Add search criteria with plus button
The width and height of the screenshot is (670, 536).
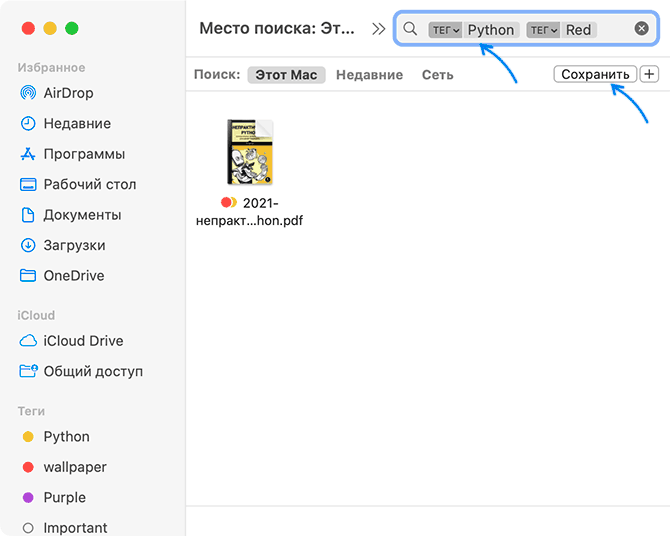pos(649,75)
